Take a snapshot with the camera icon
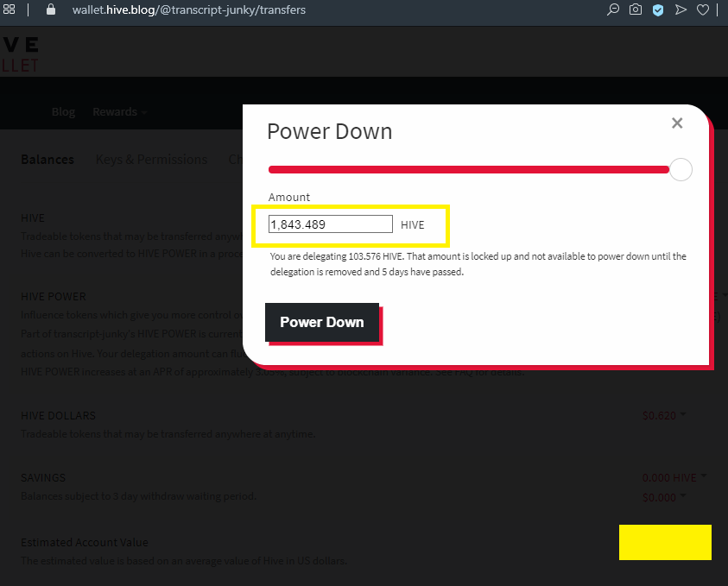 pyautogui.click(x=635, y=9)
